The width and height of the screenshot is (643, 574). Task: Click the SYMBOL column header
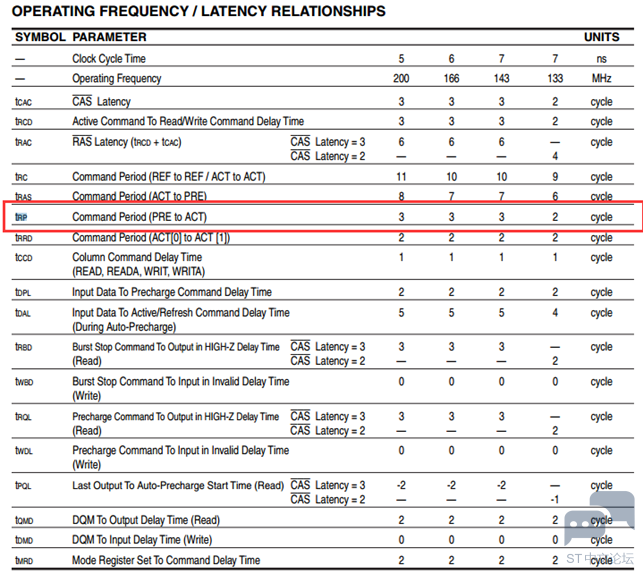40,37
